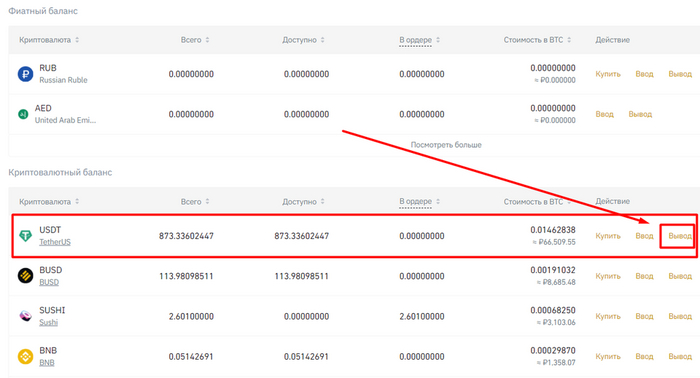
Task: Click Купить in the USDT row
Action: coord(608,236)
